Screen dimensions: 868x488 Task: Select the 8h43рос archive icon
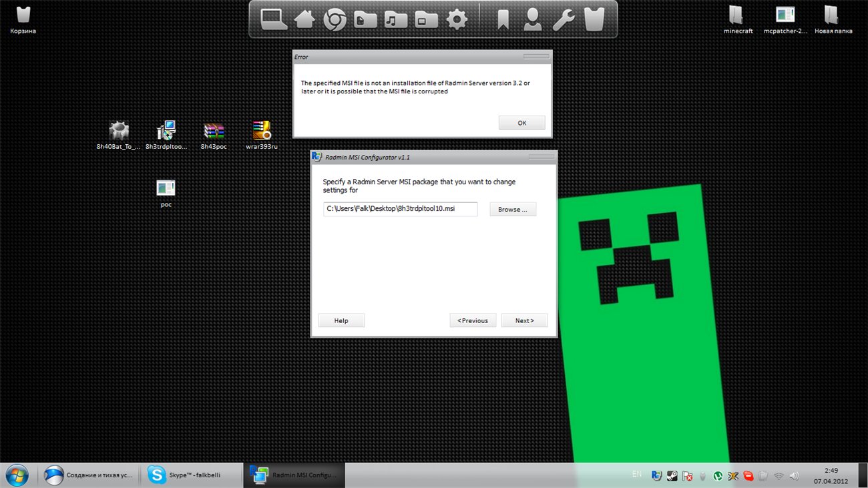point(214,136)
